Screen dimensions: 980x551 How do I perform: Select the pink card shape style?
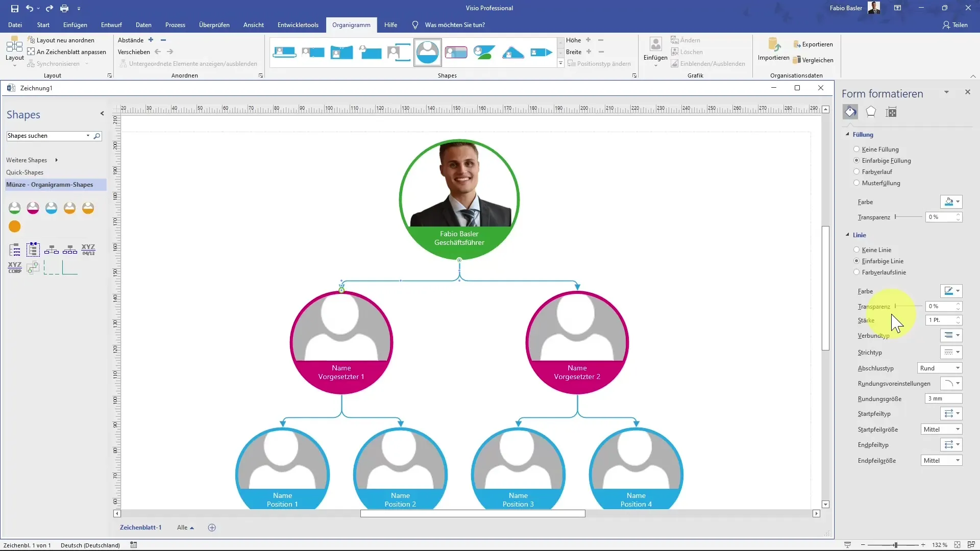(456, 52)
